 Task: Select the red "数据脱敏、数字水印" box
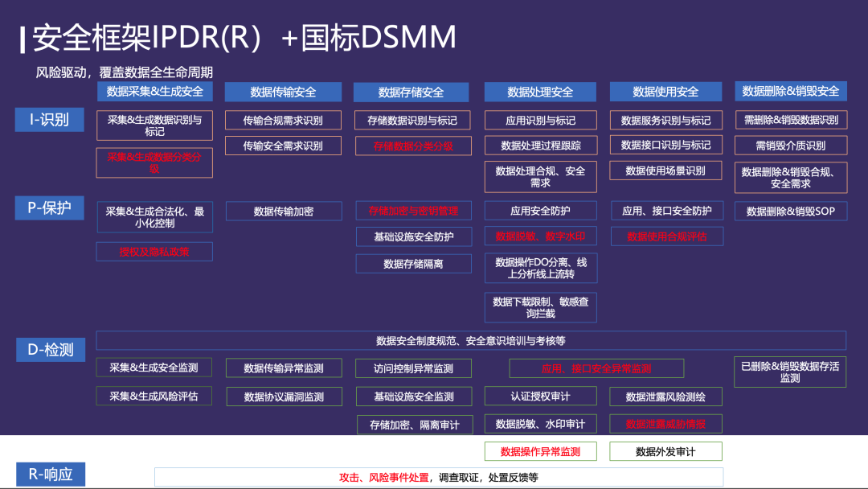(x=540, y=236)
